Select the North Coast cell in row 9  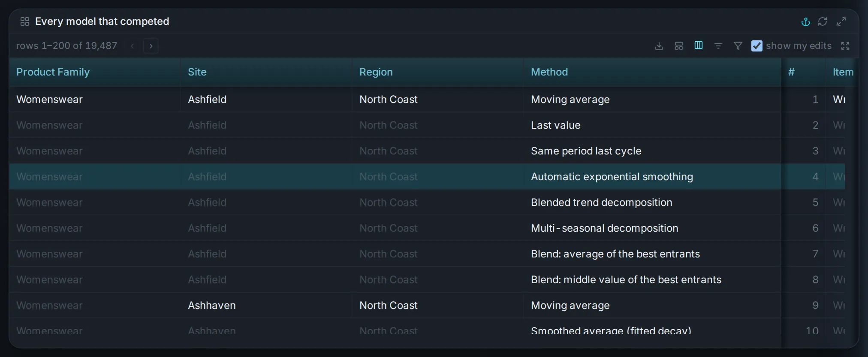click(438, 305)
